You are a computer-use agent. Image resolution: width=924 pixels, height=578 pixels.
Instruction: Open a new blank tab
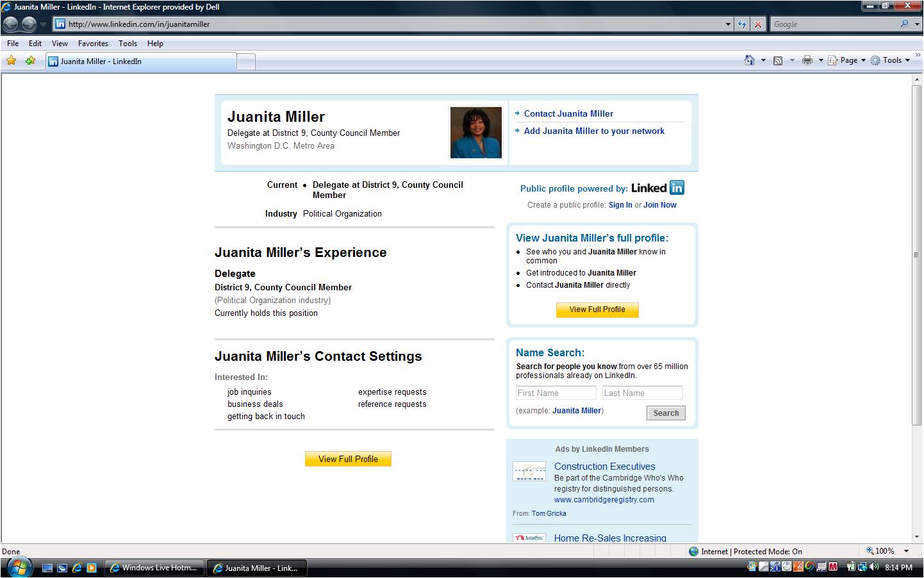(246, 62)
